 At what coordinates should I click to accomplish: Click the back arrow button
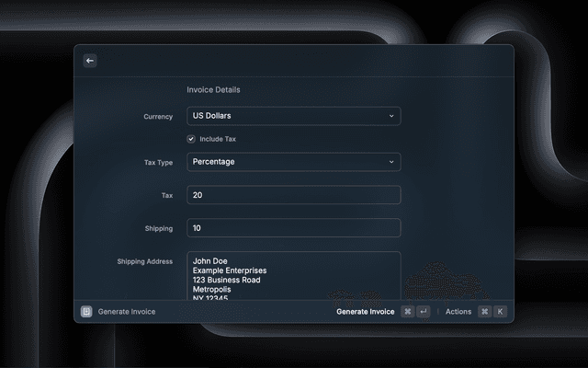click(x=90, y=61)
